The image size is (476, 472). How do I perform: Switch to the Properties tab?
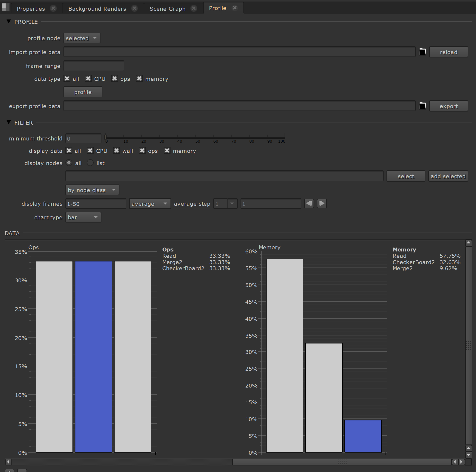click(31, 9)
